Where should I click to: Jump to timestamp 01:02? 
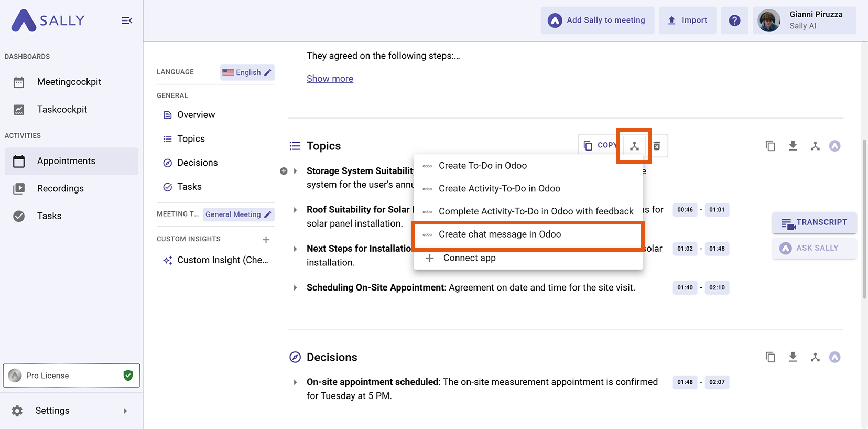(x=685, y=249)
